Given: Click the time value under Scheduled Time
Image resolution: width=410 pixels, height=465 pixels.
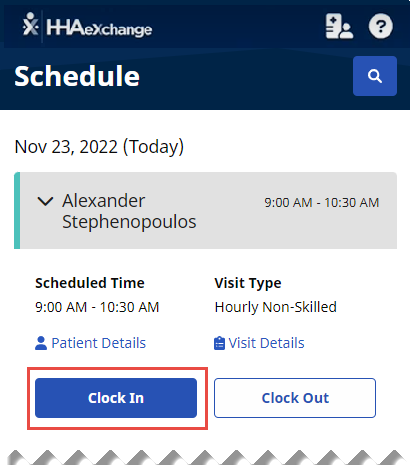Looking at the screenshot, I should click(x=97, y=307).
